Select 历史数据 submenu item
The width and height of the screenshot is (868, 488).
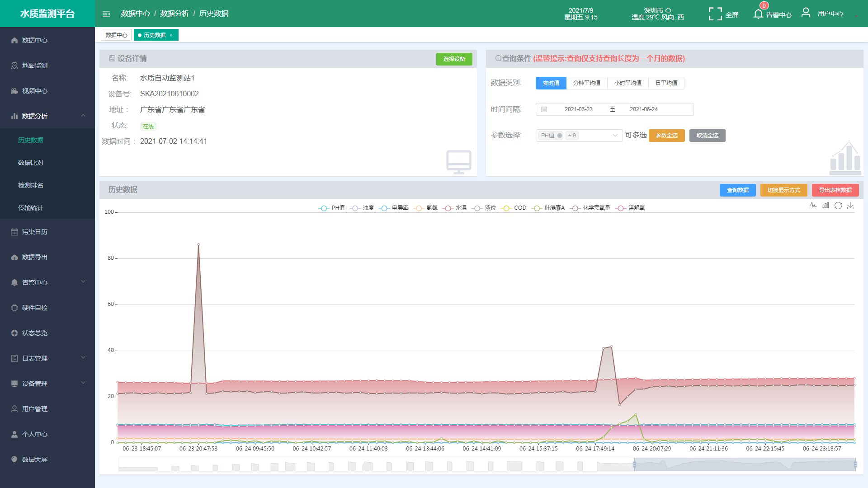[x=47, y=140]
